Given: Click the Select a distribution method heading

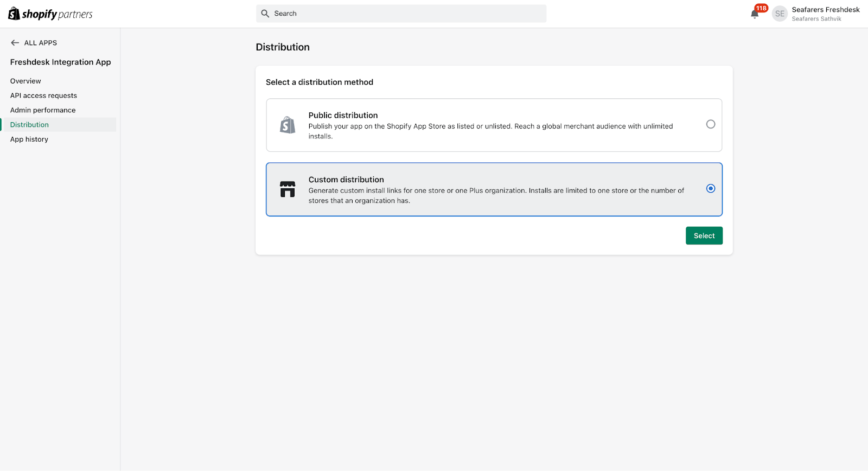Looking at the screenshot, I should [x=320, y=82].
